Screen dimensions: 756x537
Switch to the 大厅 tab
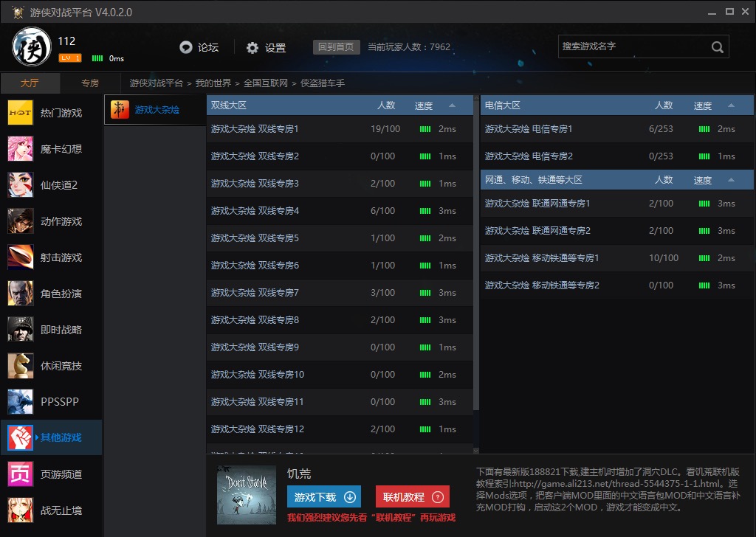[30, 83]
